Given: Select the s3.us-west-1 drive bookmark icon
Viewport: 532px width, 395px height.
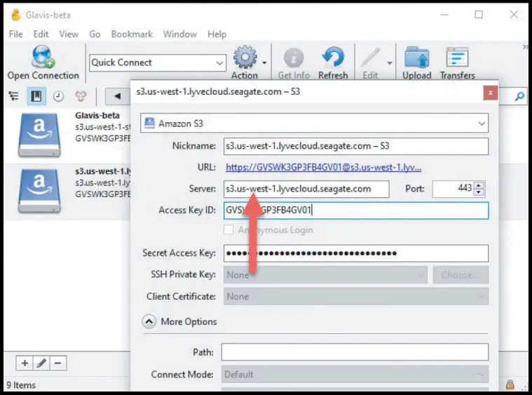Looking at the screenshot, I should (x=39, y=191).
